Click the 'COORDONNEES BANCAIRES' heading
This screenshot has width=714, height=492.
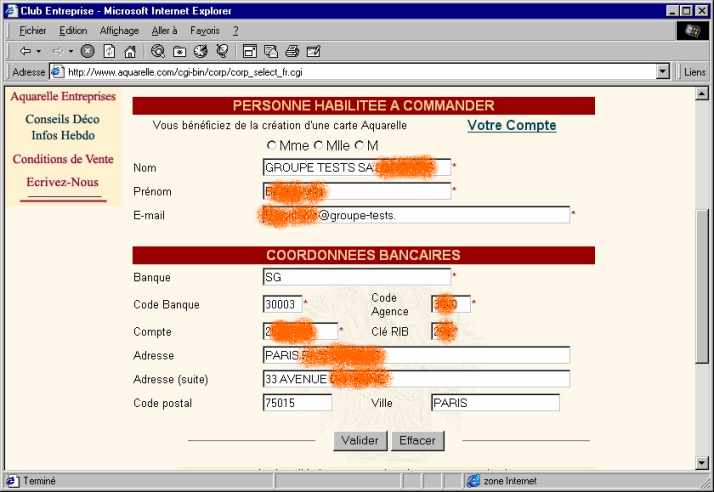363,255
